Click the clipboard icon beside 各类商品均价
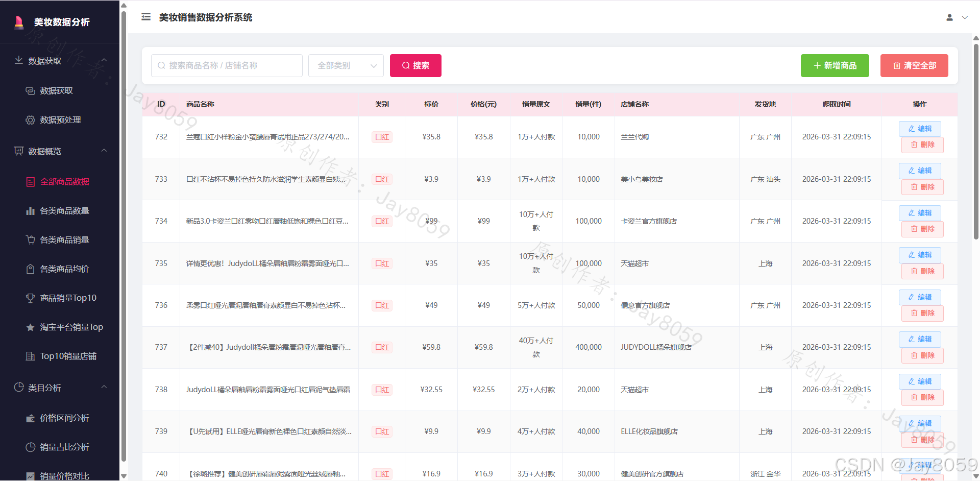 click(31, 269)
